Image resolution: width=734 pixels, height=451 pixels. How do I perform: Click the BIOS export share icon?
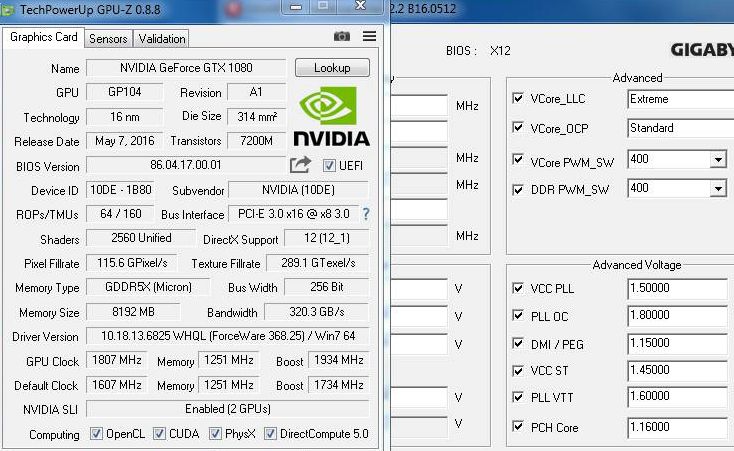coord(300,165)
